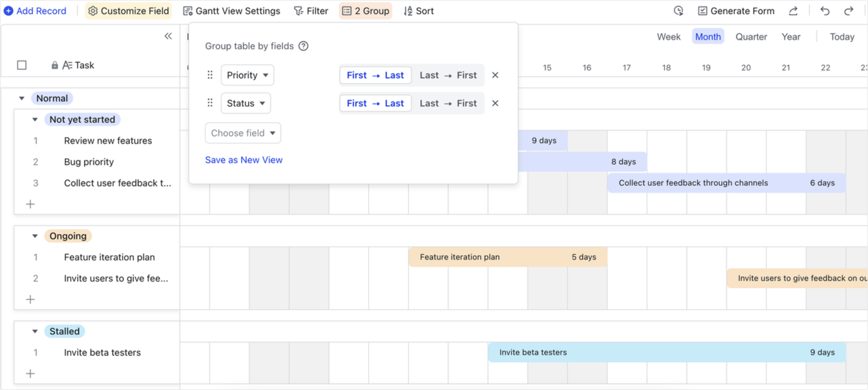This screenshot has width=868, height=390.
Task: Open the Filter options
Action: [x=311, y=11]
